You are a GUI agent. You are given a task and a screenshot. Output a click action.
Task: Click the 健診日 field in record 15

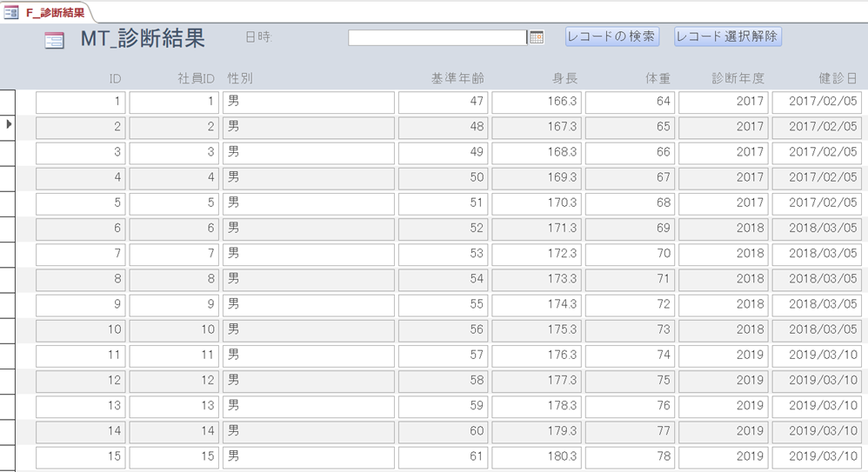(x=818, y=456)
